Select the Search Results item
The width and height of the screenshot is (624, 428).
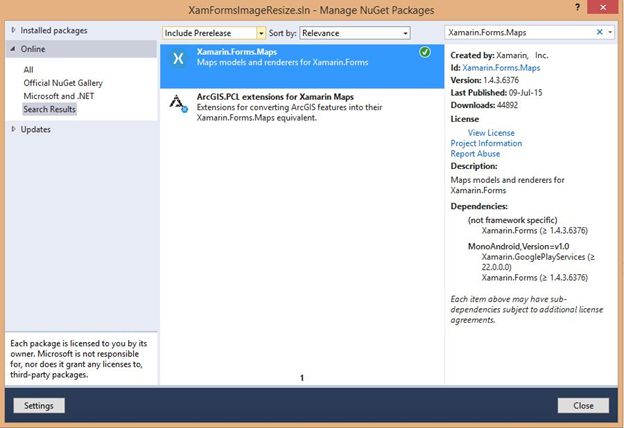[x=49, y=109]
